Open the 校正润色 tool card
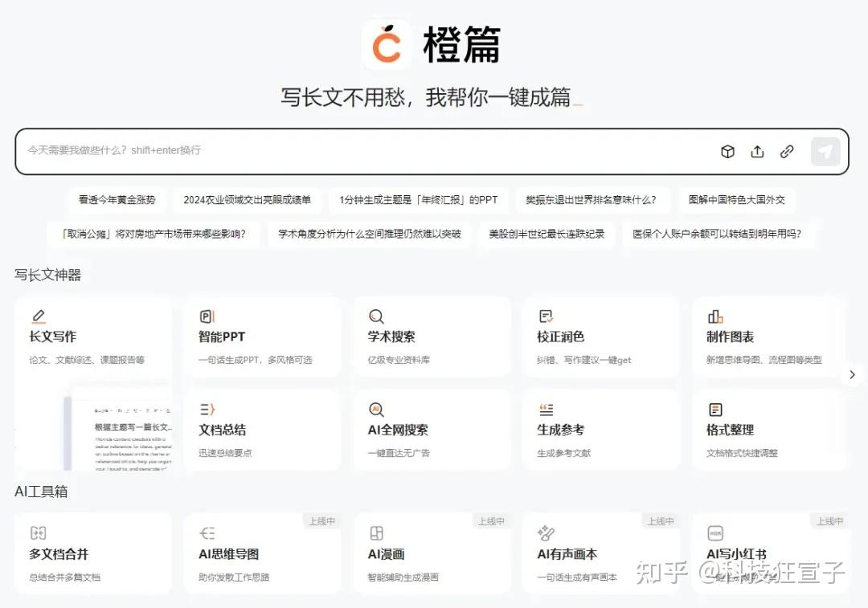This screenshot has height=608, width=868. pyautogui.click(x=600, y=338)
